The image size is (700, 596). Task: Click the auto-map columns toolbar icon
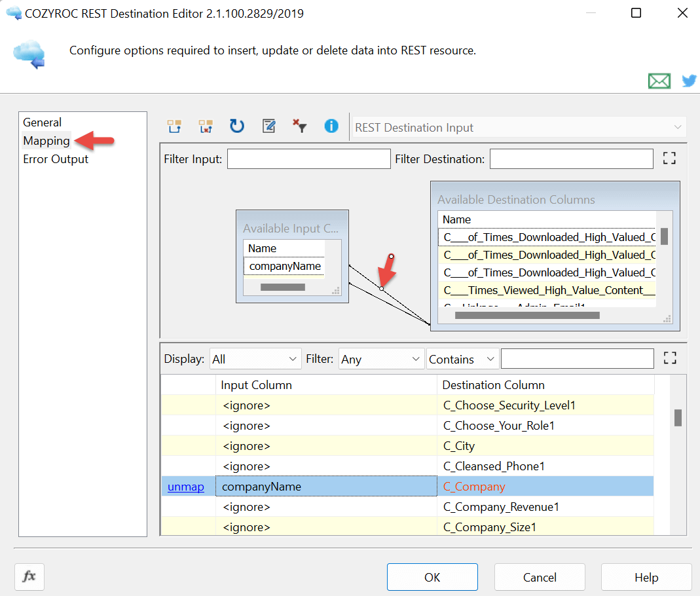coord(174,126)
